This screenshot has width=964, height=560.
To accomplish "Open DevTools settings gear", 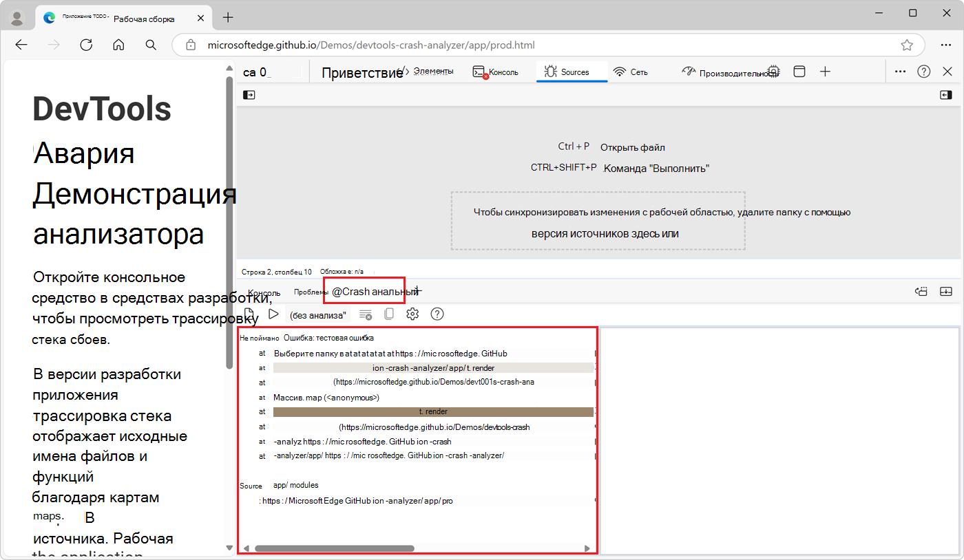I will tap(412, 314).
